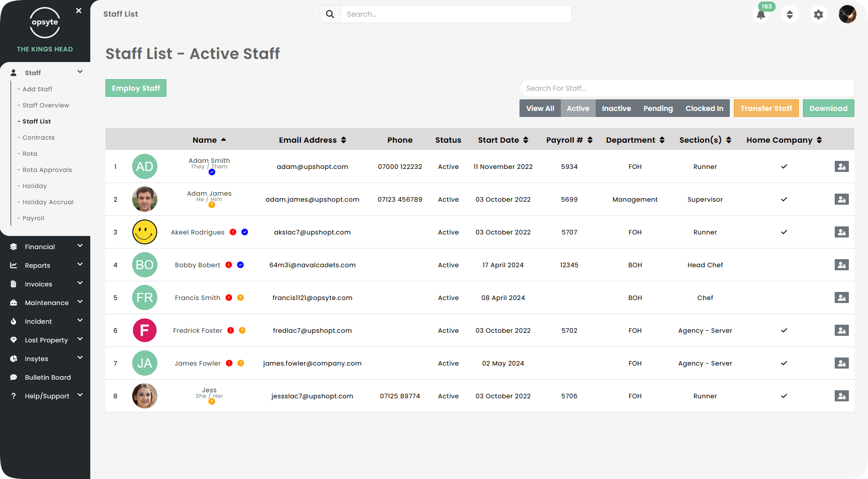868x479 pixels.
Task: Open Staff Overview in the sidebar
Action: point(46,105)
